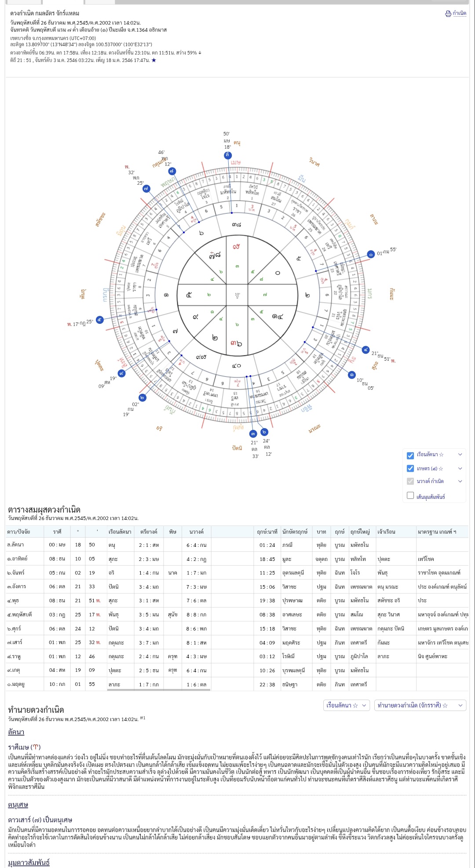Click the ลั lagna marker atop the chart
This screenshot has height=868, width=475.
click(x=227, y=155)
